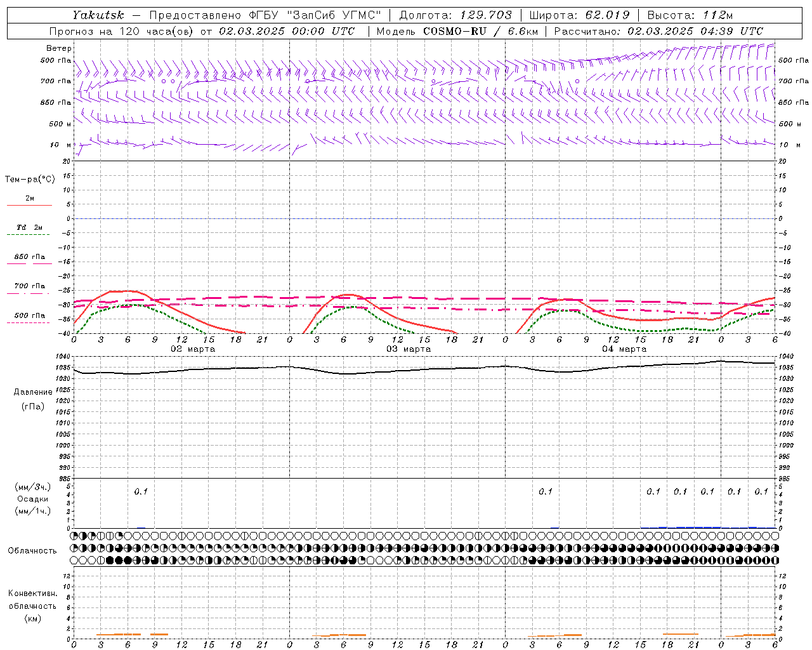
Task: Click the '(гПа)' unit under Давление
Action: point(32,406)
